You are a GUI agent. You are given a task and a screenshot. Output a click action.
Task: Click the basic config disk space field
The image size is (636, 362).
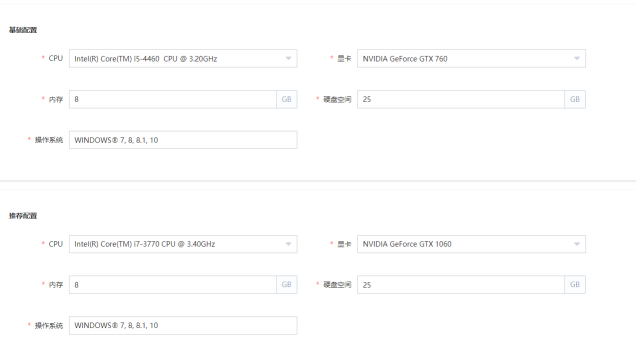click(x=461, y=99)
